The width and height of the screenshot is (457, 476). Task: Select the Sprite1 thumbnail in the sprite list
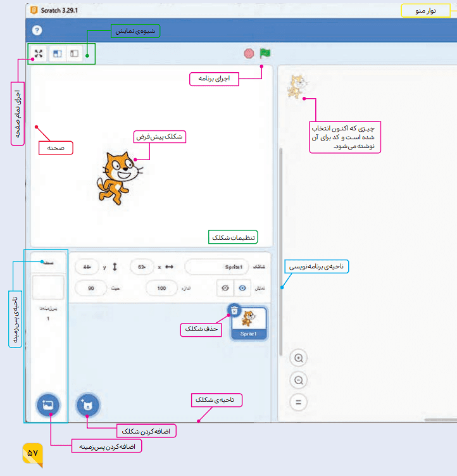click(249, 322)
